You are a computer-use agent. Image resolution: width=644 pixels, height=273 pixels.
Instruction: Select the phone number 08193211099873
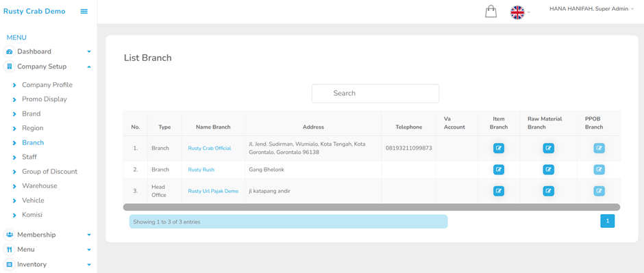(x=408, y=148)
